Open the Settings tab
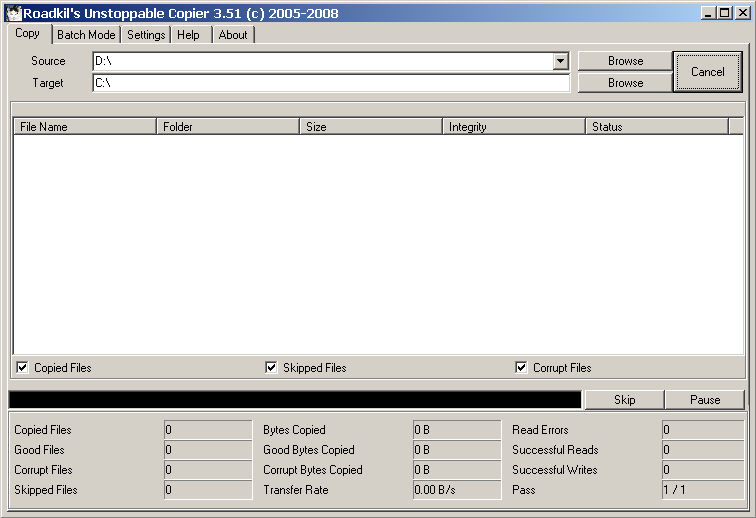Screen dimensions: 756x518 [146, 35]
